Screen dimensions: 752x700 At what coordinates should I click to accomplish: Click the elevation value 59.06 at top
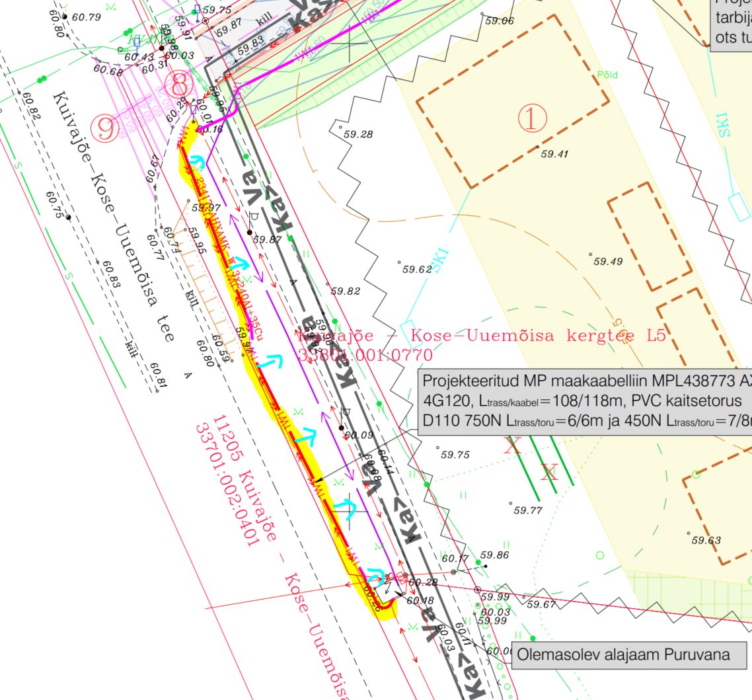(x=499, y=21)
